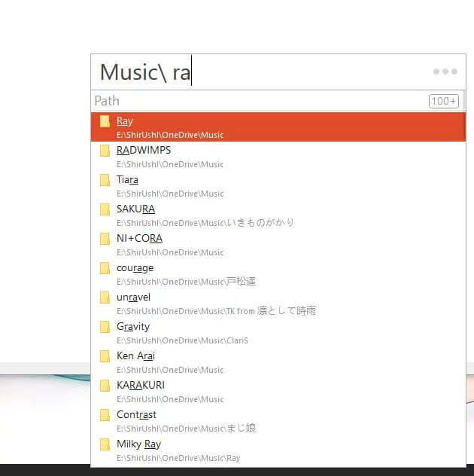The height and width of the screenshot is (476, 474).
Task: Click the unravel folder icon
Action: coord(105,297)
